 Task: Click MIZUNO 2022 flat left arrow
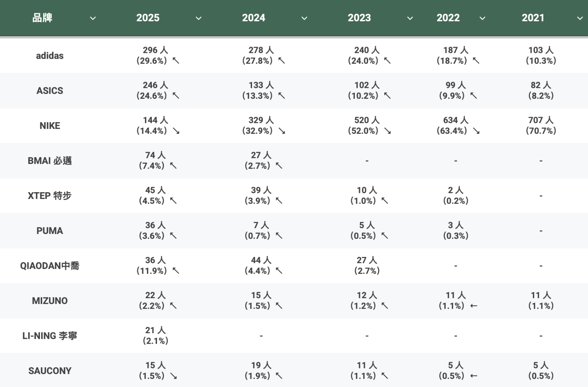pos(474,306)
